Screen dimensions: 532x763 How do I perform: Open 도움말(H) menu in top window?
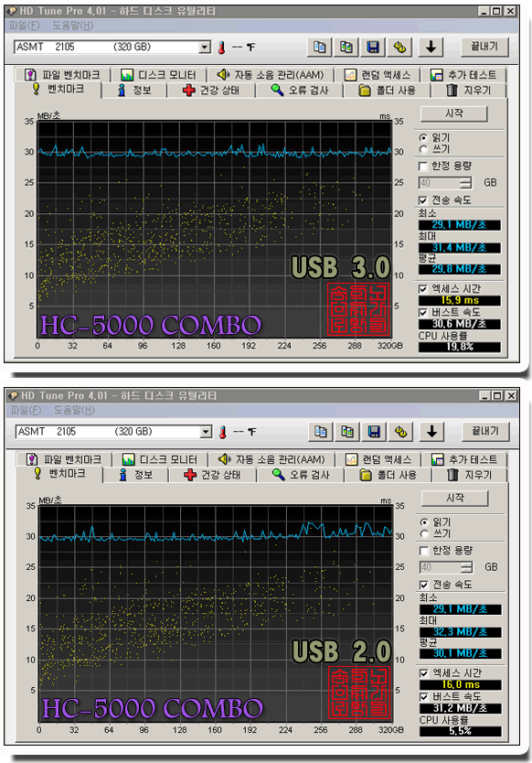[72, 26]
